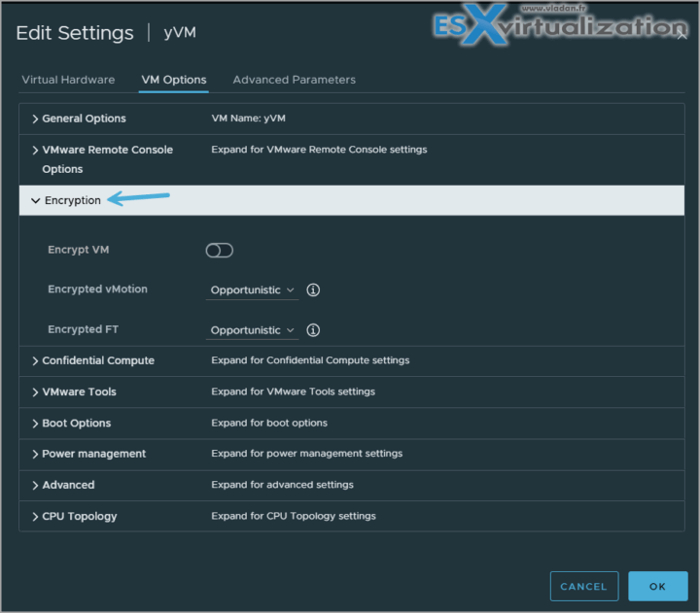Toggle the Encrypt VM switch
700x613 pixels.
pos(219,251)
